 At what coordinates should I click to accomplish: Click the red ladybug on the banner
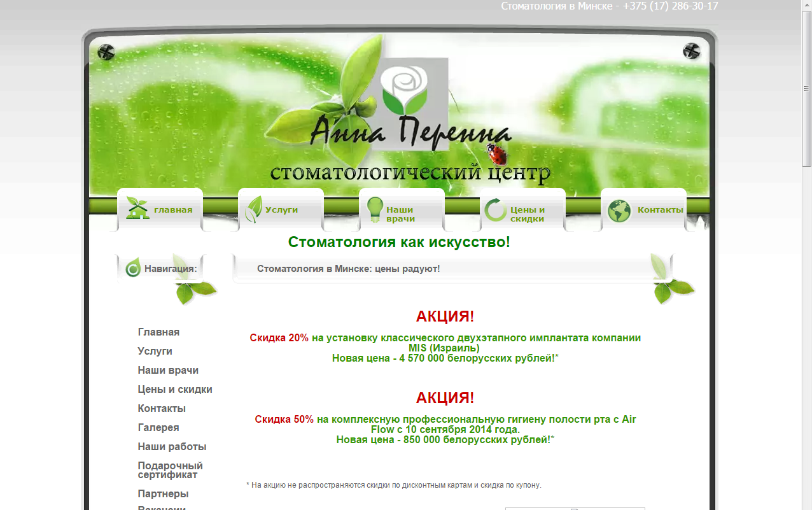[498, 155]
